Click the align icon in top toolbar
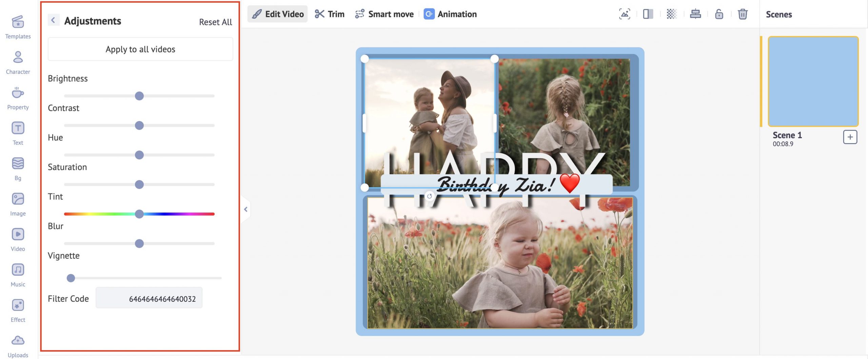Viewport: 868px width, 359px height. (x=695, y=14)
